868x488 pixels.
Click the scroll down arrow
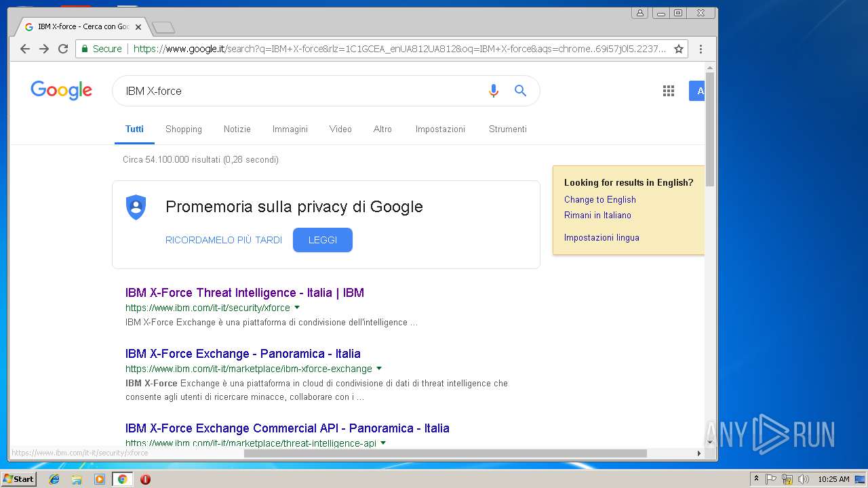tap(710, 443)
